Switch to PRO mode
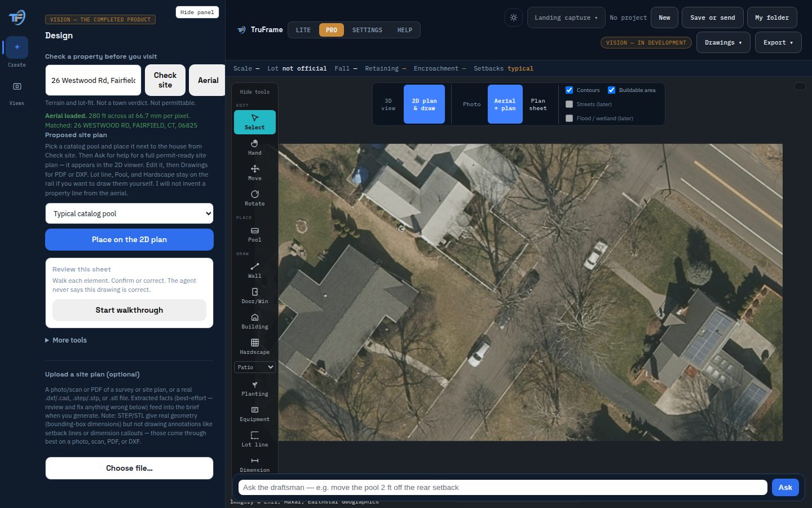The width and height of the screenshot is (812, 508). (x=332, y=30)
